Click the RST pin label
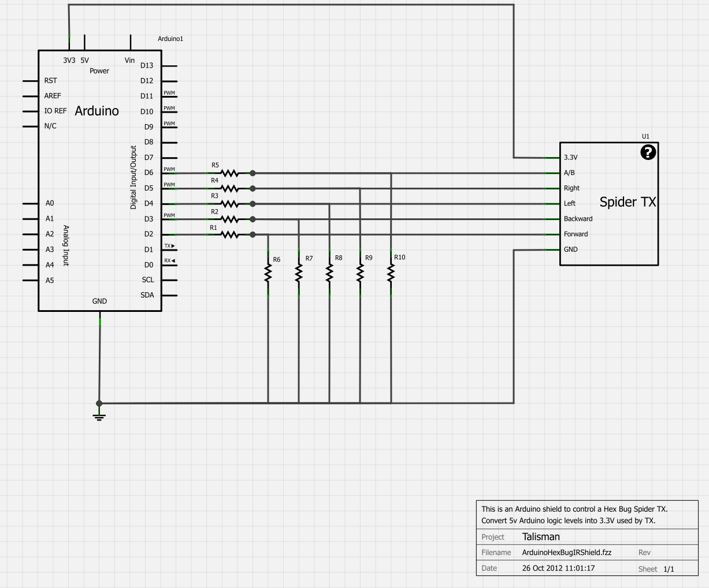The image size is (709, 588). [51, 81]
